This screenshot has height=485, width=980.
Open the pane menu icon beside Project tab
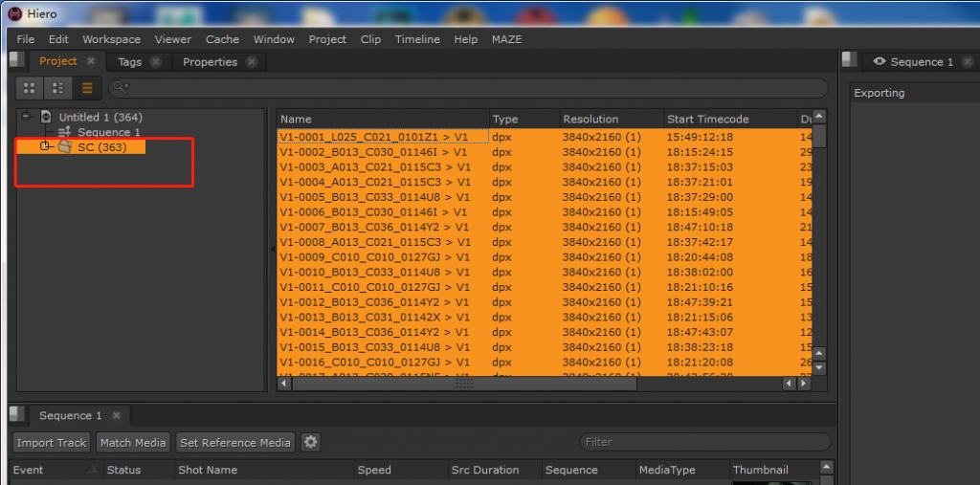click(x=17, y=60)
